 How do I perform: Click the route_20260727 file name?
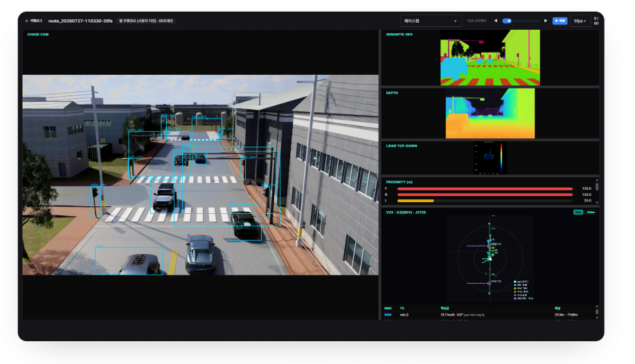[80, 21]
